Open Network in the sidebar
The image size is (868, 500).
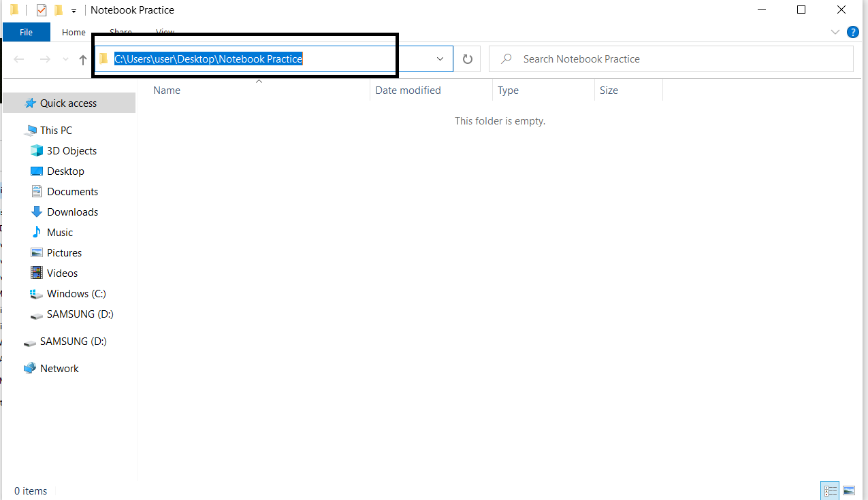point(59,368)
